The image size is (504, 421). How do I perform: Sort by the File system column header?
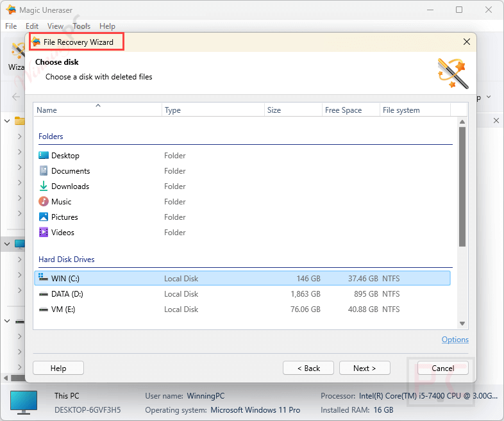point(415,110)
